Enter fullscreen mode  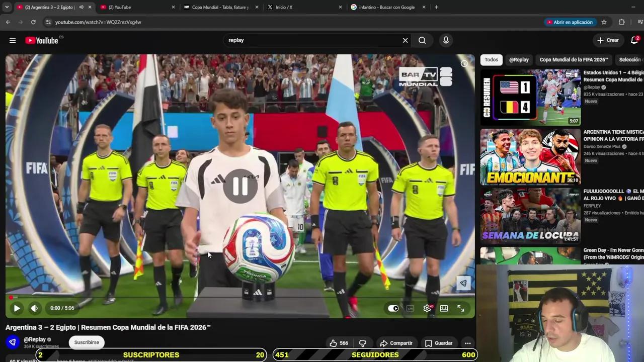pos(461,308)
